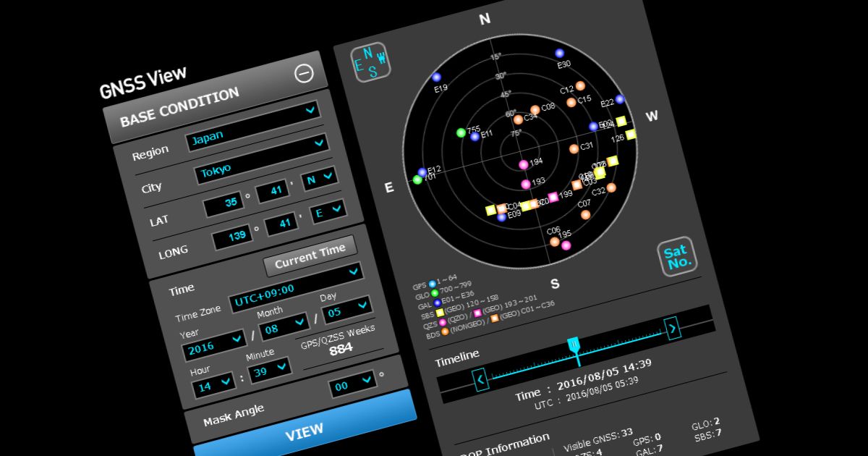This screenshot has width=868, height=456.
Task: Collapse the GNSS View panel with minus icon
Action: tap(305, 73)
